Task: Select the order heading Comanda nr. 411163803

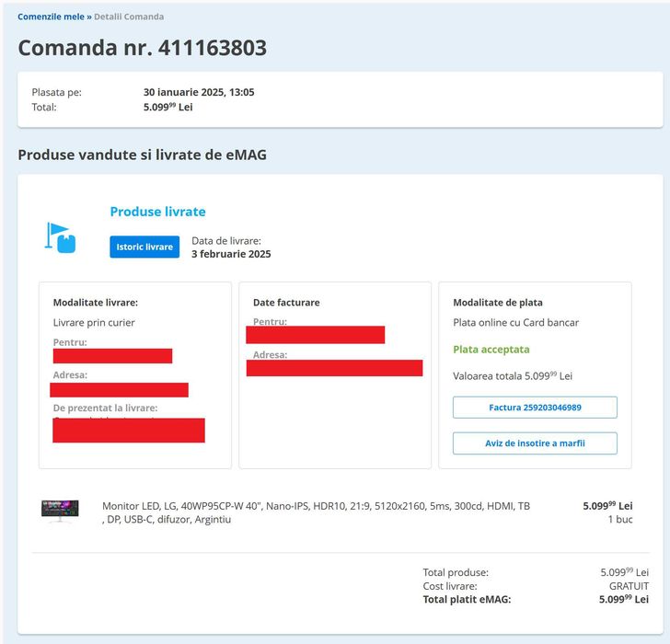Action: click(x=143, y=48)
